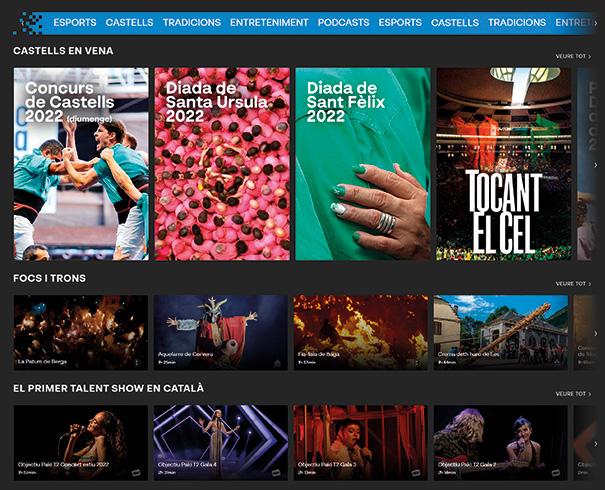The width and height of the screenshot is (605, 490).
Task: Click the FOCS I TRONS section heading
Action: 49,278
